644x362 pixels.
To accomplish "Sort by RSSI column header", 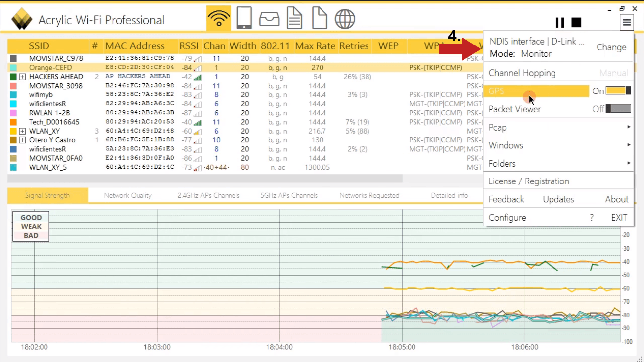I will pyautogui.click(x=190, y=46).
